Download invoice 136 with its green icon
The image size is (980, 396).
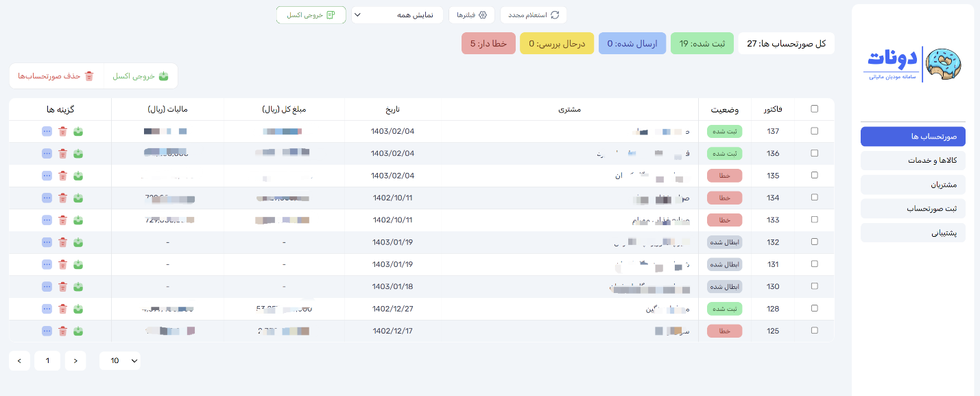[x=78, y=154]
